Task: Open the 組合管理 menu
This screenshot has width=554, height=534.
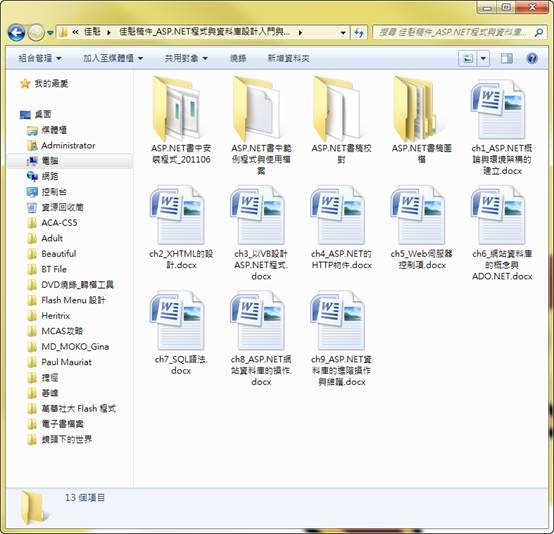Action: point(40,58)
